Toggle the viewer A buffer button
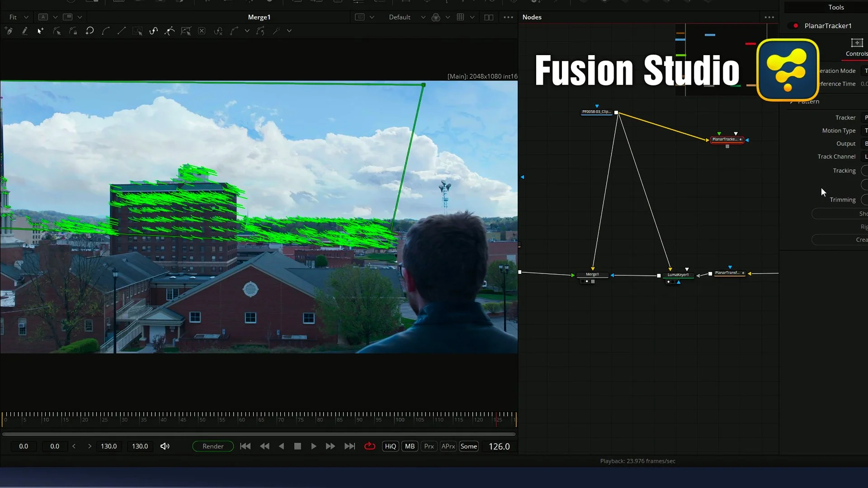868x488 pixels. (x=43, y=17)
